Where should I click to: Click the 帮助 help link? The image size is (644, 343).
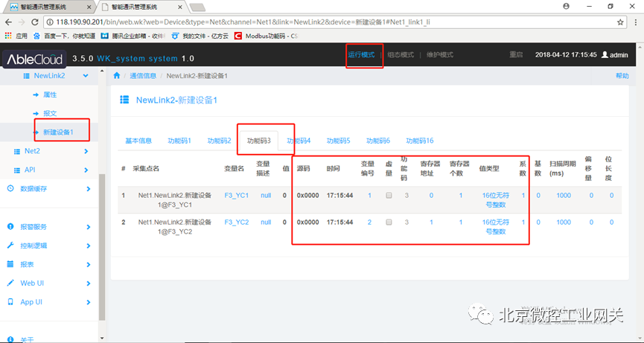tap(622, 76)
